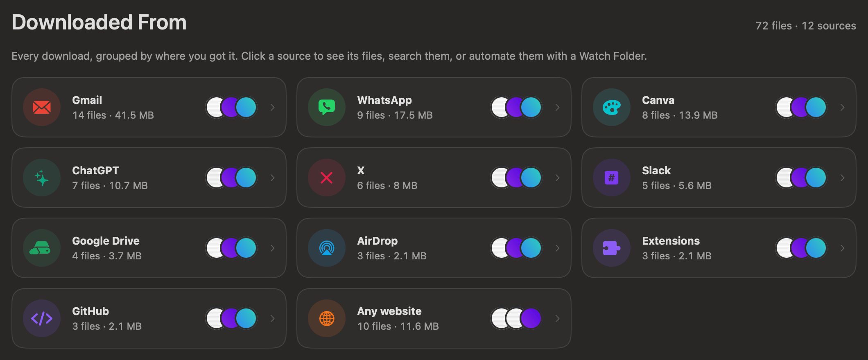Expand the Extensions source chevron

point(843,248)
